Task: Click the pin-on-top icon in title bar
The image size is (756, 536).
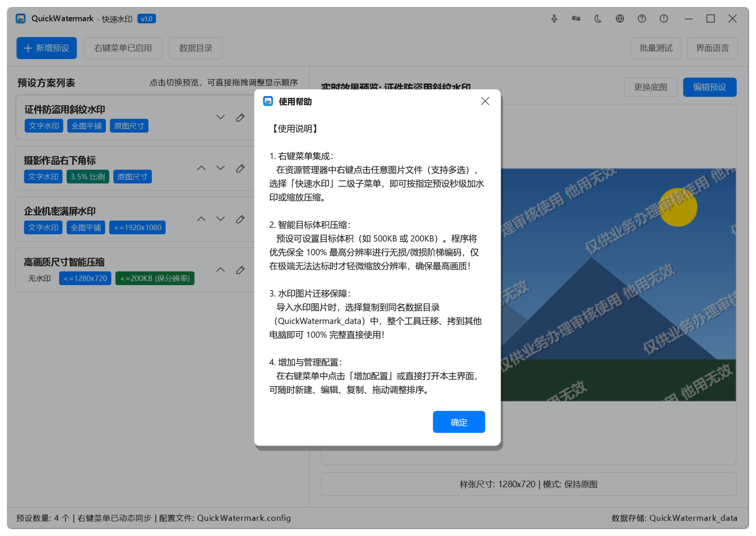Action: pos(554,19)
